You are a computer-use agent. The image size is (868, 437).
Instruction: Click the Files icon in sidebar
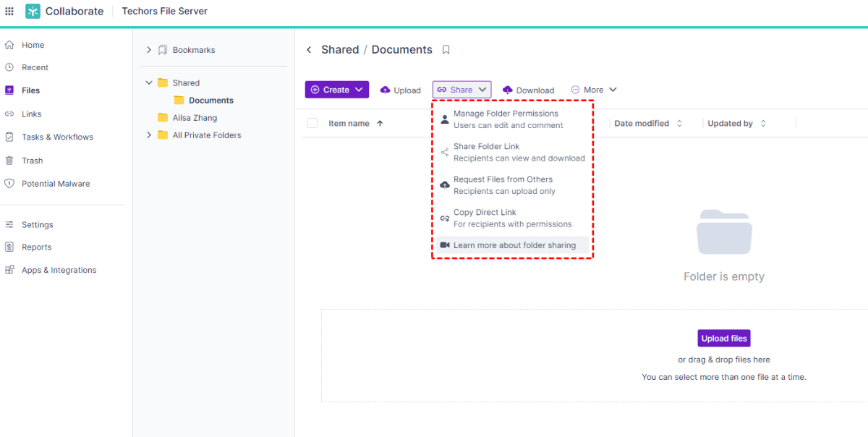[x=9, y=90]
